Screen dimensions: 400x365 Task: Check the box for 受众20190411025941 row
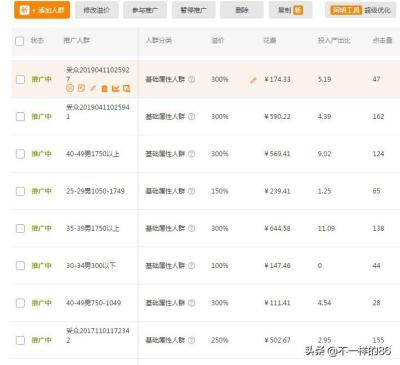coord(20,117)
